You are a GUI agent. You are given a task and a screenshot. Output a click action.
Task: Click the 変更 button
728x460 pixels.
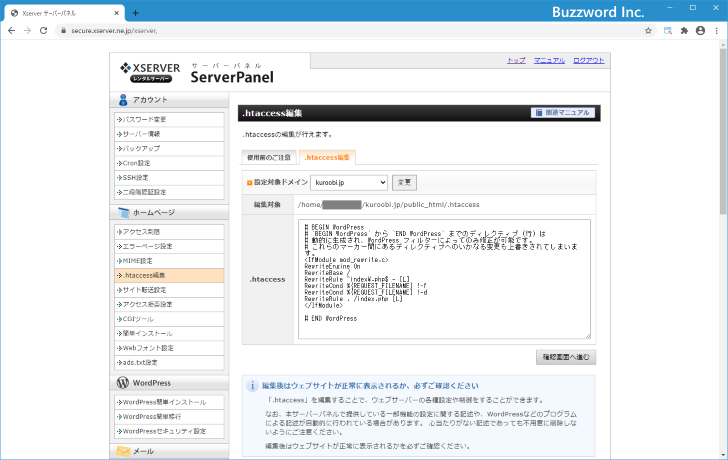click(x=404, y=182)
